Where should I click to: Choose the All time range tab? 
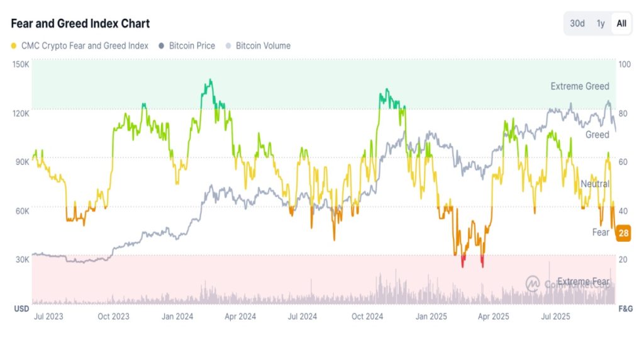(621, 24)
